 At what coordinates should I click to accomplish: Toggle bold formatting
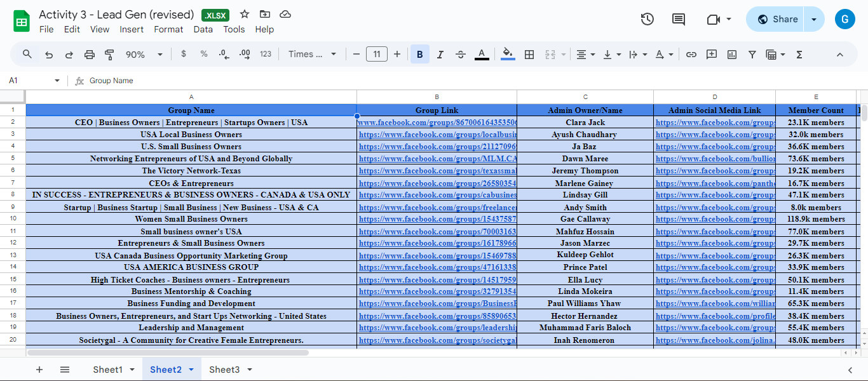[x=419, y=55]
